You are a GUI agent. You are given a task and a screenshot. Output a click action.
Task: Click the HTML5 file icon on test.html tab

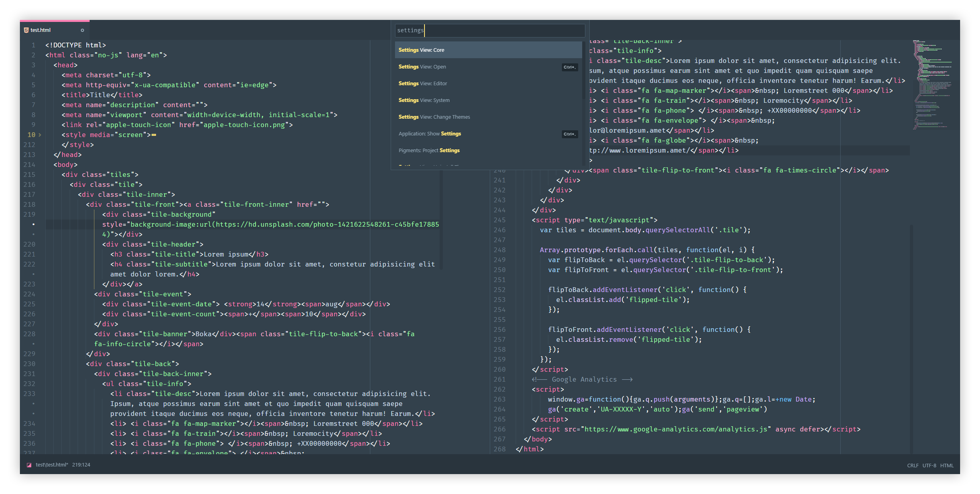click(26, 30)
